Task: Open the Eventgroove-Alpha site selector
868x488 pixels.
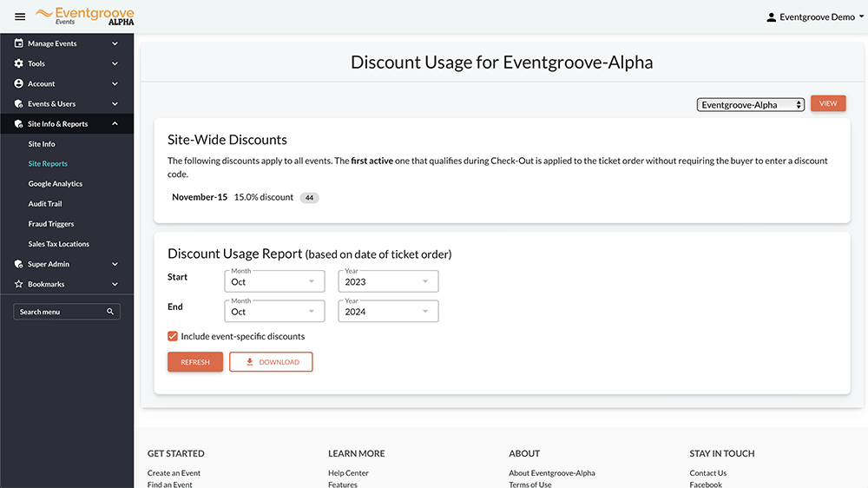Action: [750, 105]
